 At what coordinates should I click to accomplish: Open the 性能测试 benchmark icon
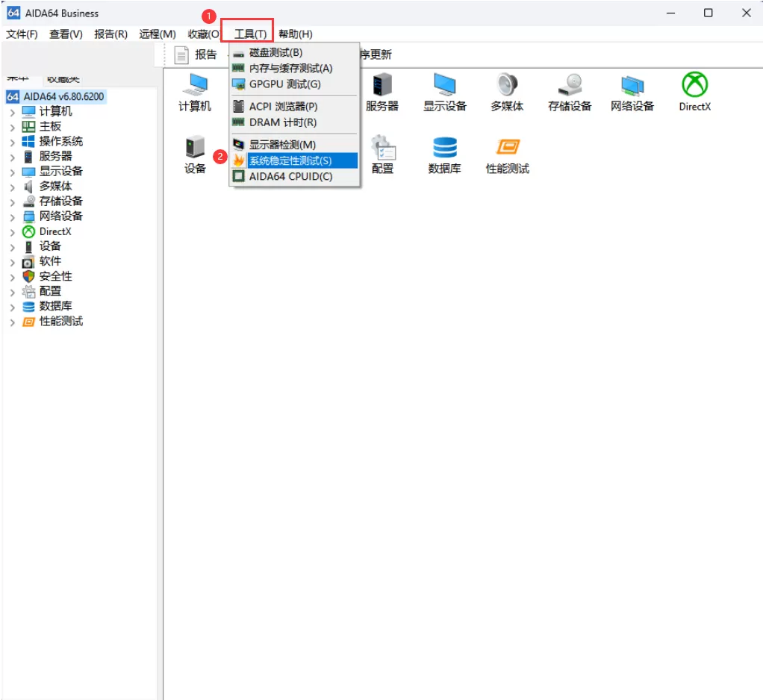[x=507, y=154]
